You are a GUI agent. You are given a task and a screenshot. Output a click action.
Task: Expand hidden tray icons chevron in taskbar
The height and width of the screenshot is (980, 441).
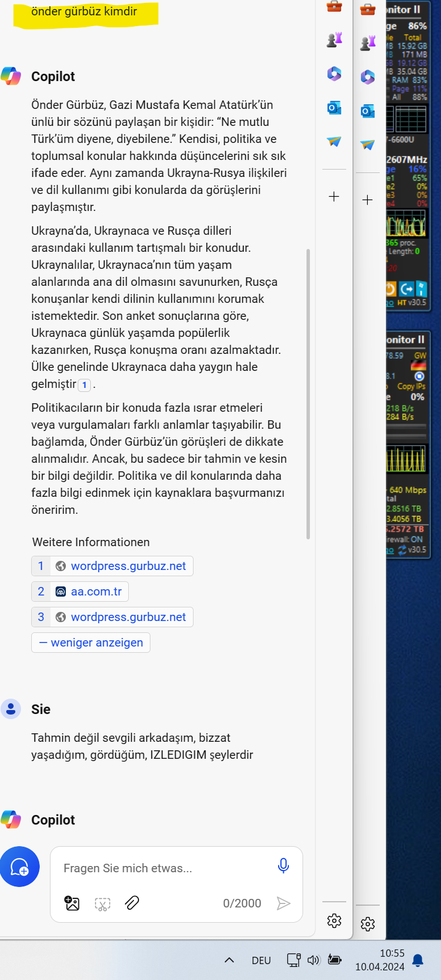pyautogui.click(x=229, y=960)
